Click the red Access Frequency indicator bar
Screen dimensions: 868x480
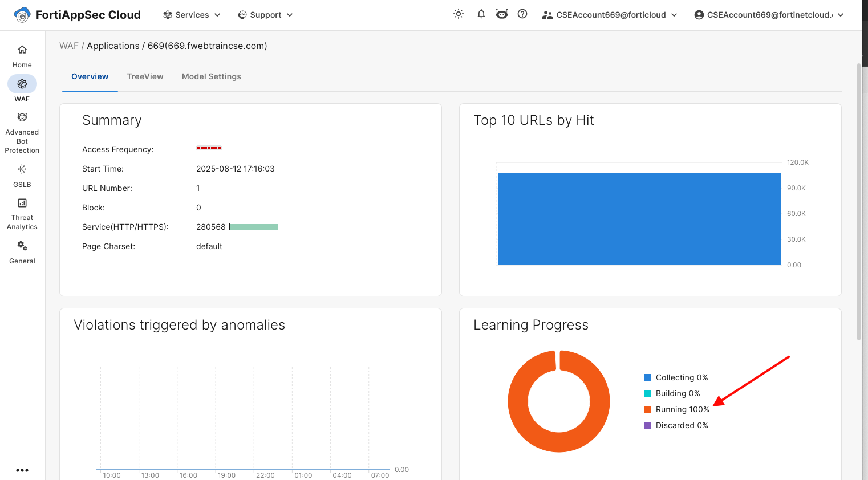209,148
